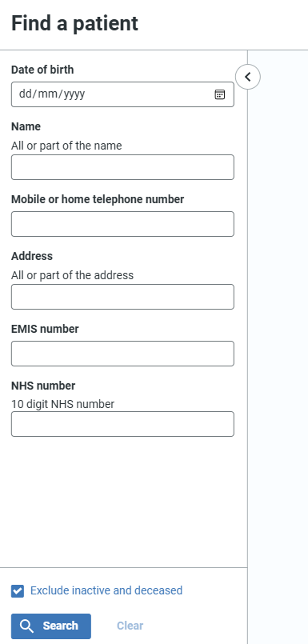Select the mobile or home telephone number field
This screenshot has height=644, width=308.
(122, 224)
